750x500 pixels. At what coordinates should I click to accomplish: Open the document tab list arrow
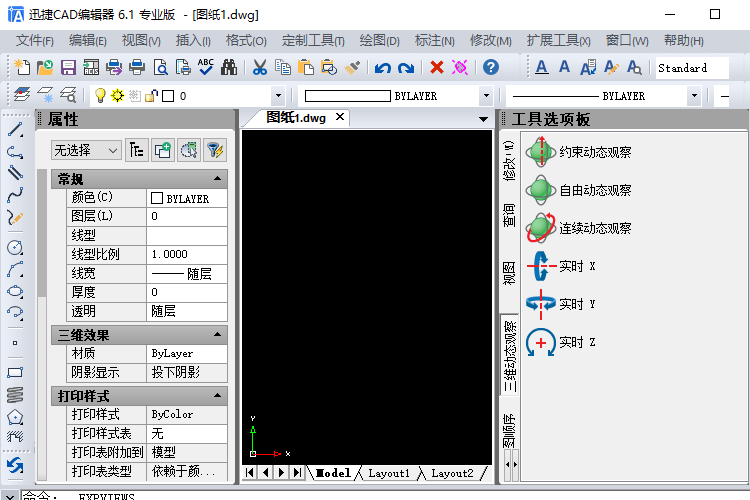[484, 119]
